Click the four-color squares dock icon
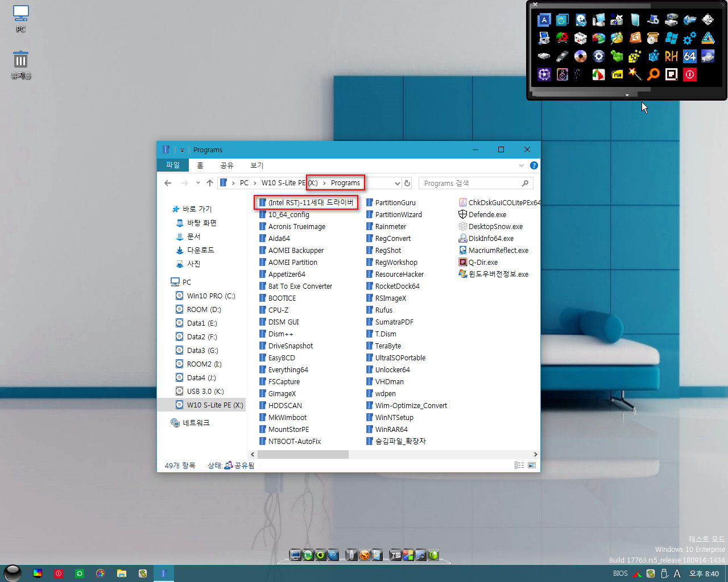The image size is (728, 582). [x=408, y=555]
